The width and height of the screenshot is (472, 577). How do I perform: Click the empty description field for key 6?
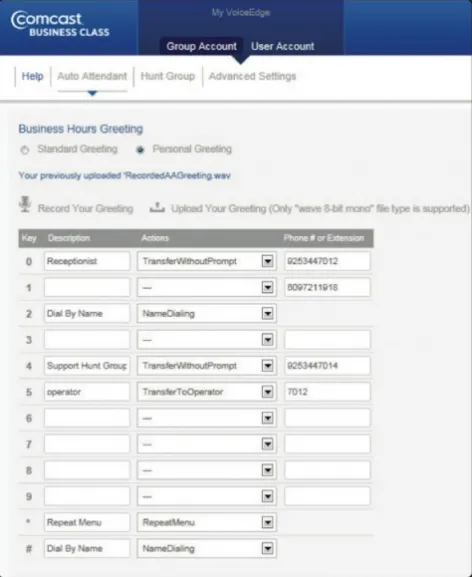coord(87,418)
